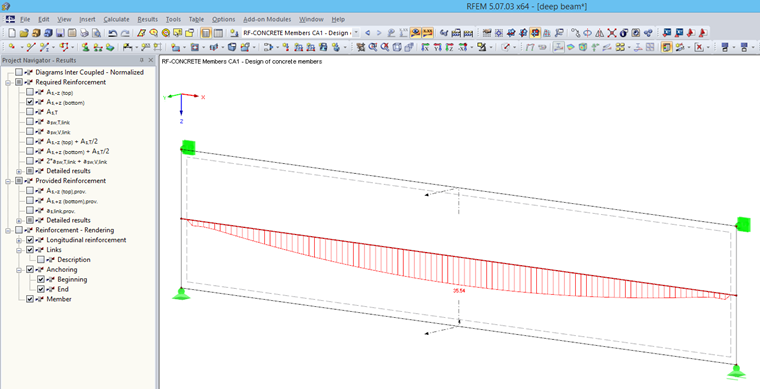This screenshot has width=760, height=389.
Task: Uncheck the End anchoring checkbox
Action: 41,289
